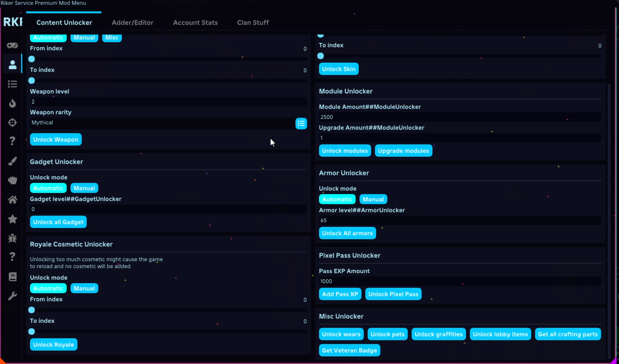Click the Royale From index slider handle
Image resolution: width=619 pixels, height=364 pixels.
pyautogui.click(x=32, y=310)
